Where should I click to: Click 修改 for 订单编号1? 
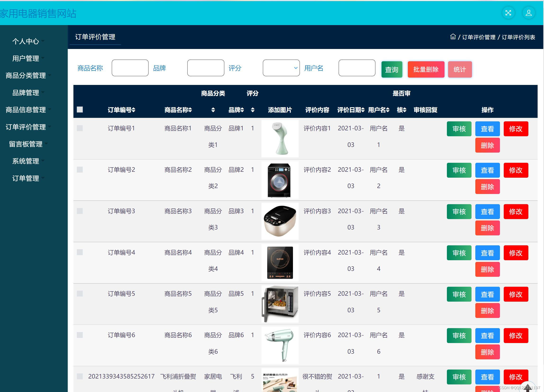tap(516, 129)
